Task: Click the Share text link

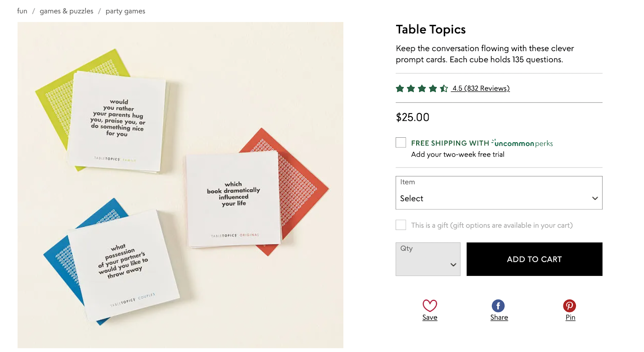Action: 499,317
